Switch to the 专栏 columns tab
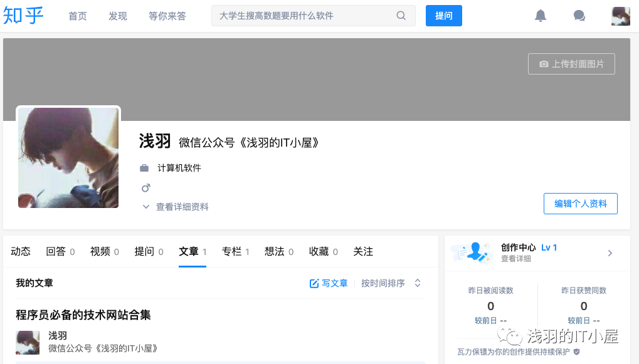The height and width of the screenshot is (364, 639). click(236, 252)
